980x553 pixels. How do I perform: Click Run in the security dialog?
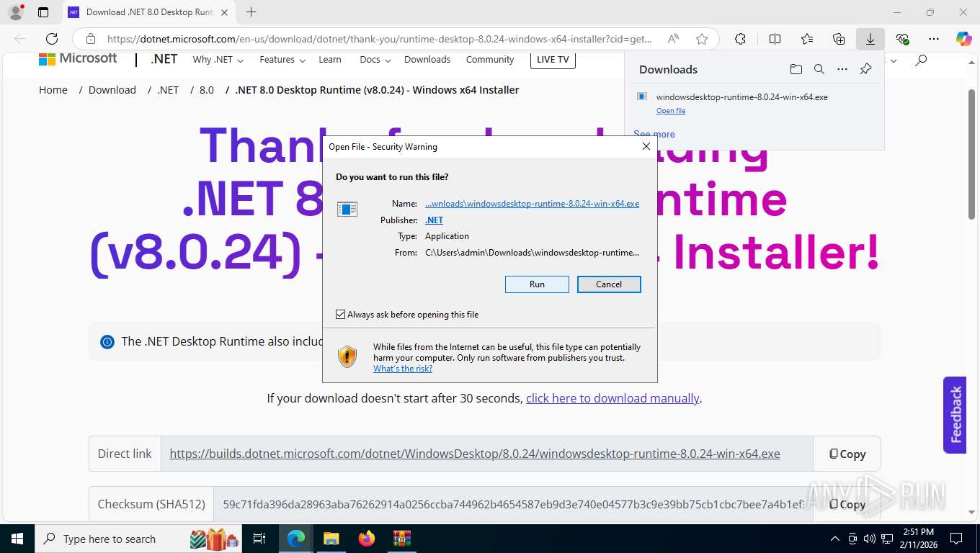coord(537,284)
